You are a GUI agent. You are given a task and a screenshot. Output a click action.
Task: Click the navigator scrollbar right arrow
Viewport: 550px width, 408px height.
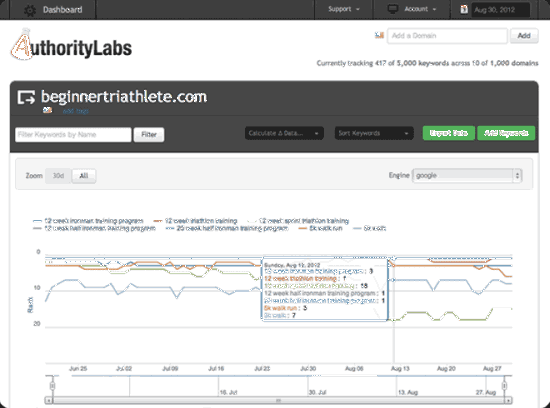coord(508,400)
